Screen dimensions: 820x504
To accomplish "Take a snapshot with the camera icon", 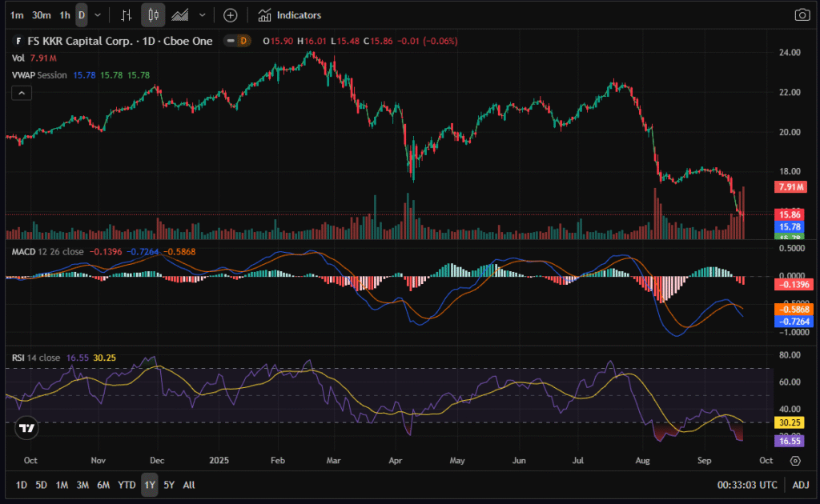I will [802, 15].
